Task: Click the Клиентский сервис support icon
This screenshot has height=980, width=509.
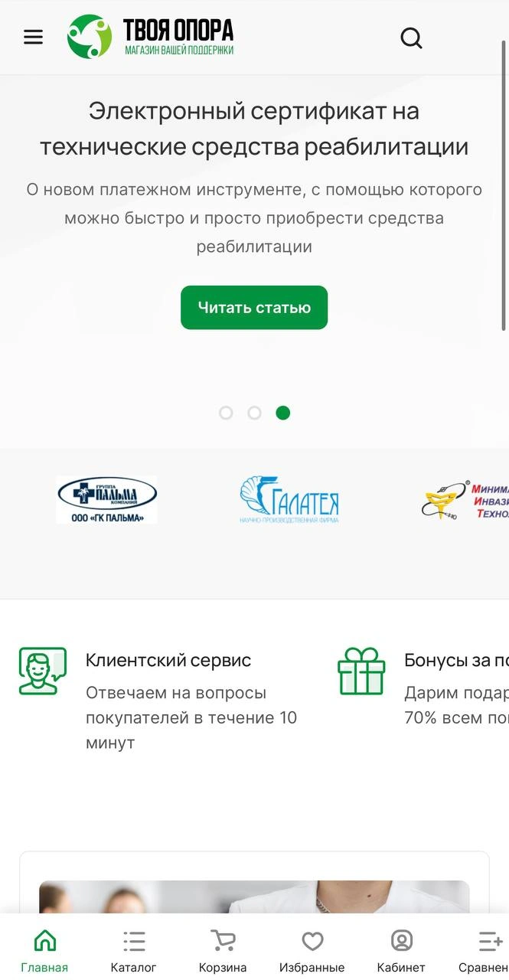Action: coord(43,671)
